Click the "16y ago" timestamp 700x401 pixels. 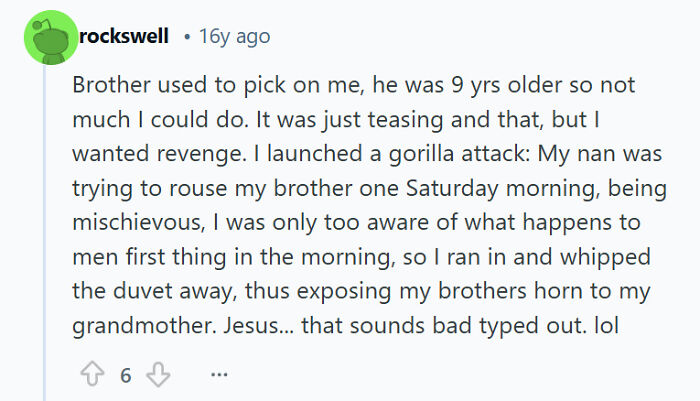(x=235, y=37)
